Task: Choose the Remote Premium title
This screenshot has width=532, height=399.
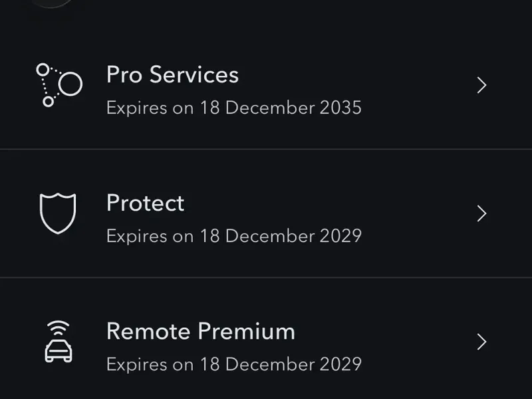Action: (200, 331)
